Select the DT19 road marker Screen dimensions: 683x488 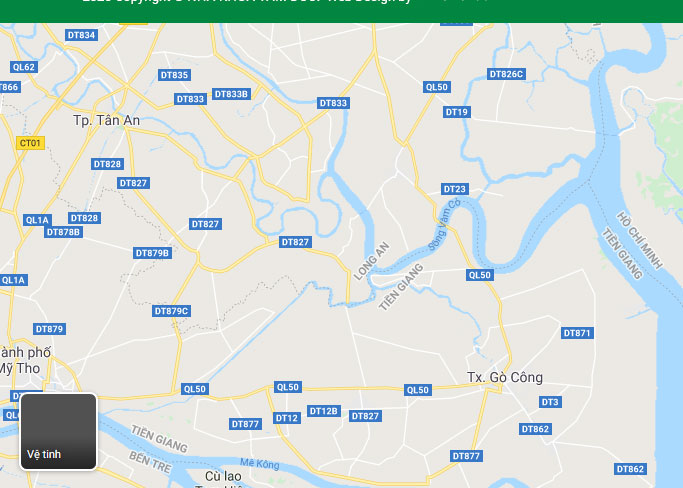(x=456, y=112)
